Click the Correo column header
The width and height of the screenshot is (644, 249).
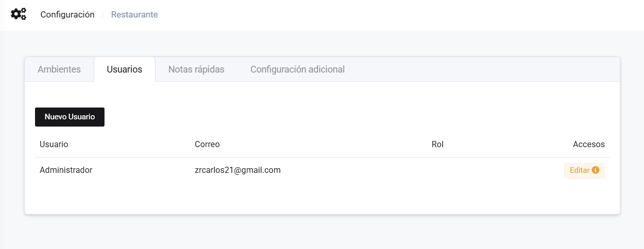point(207,145)
